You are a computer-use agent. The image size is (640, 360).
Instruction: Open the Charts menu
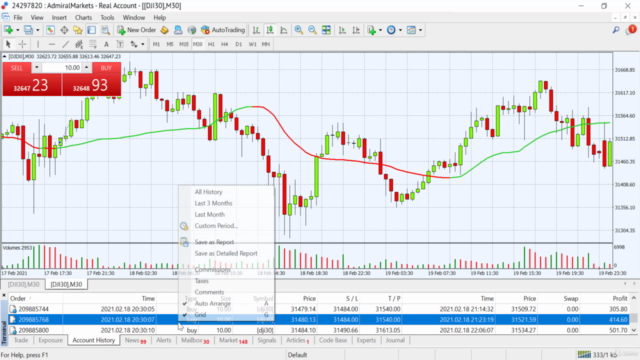[x=83, y=18]
